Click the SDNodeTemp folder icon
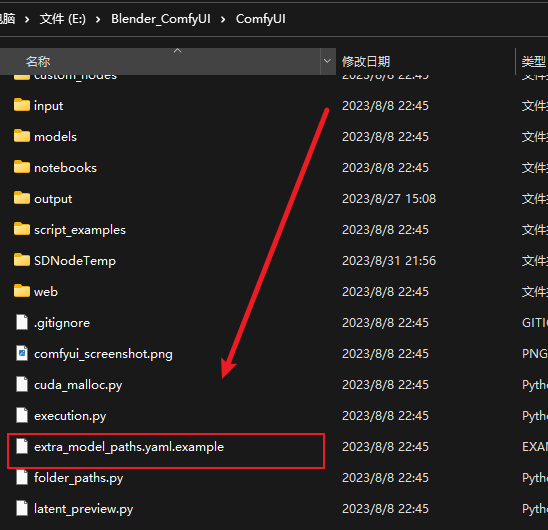 coord(22,260)
